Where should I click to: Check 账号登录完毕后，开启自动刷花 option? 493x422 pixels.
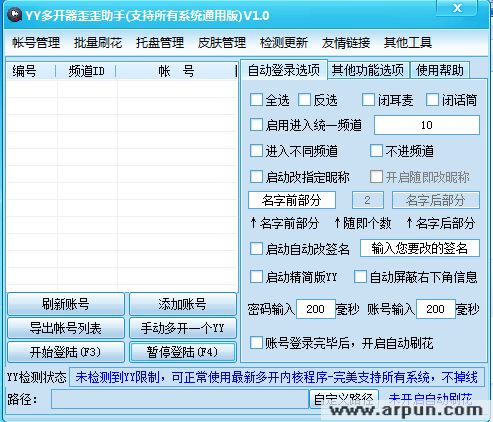tap(256, 343)
